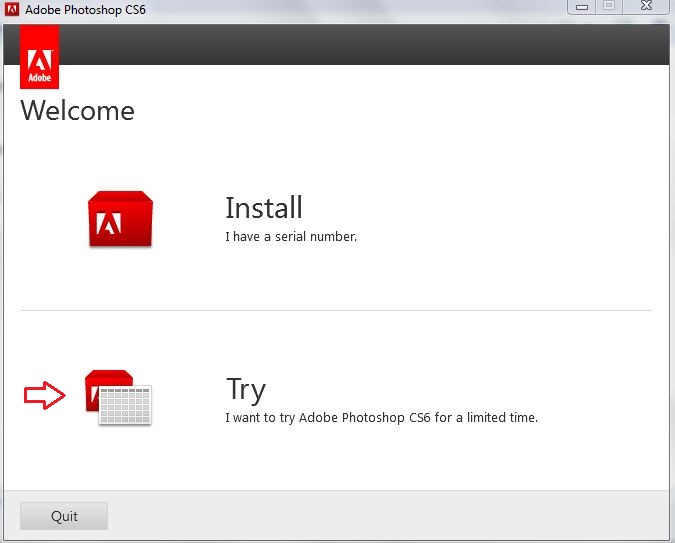Image resolution: width=675 pixels, height=543 pixels.
Task: Click the disabled maximize window button
Action: pyautogui.click(x=609, y=6)
